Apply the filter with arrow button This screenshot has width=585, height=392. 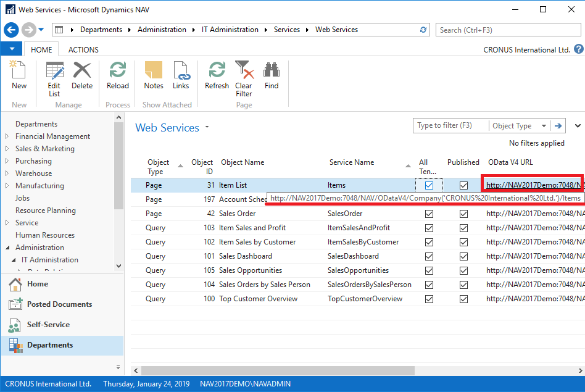coord(558,126)
